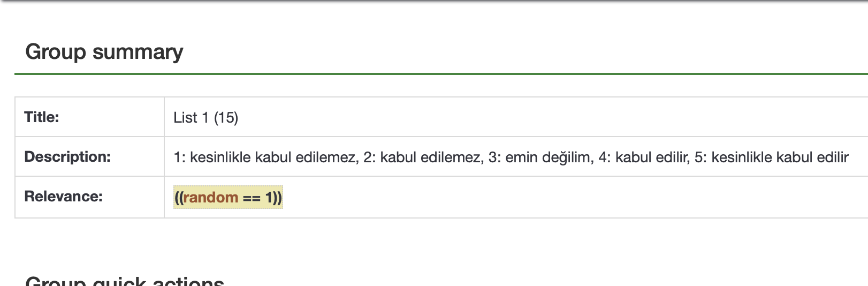The width and height of the screenshot is (868, 286).
Task: Click text '4: kabul edilir'
Action: coord(644,157)
